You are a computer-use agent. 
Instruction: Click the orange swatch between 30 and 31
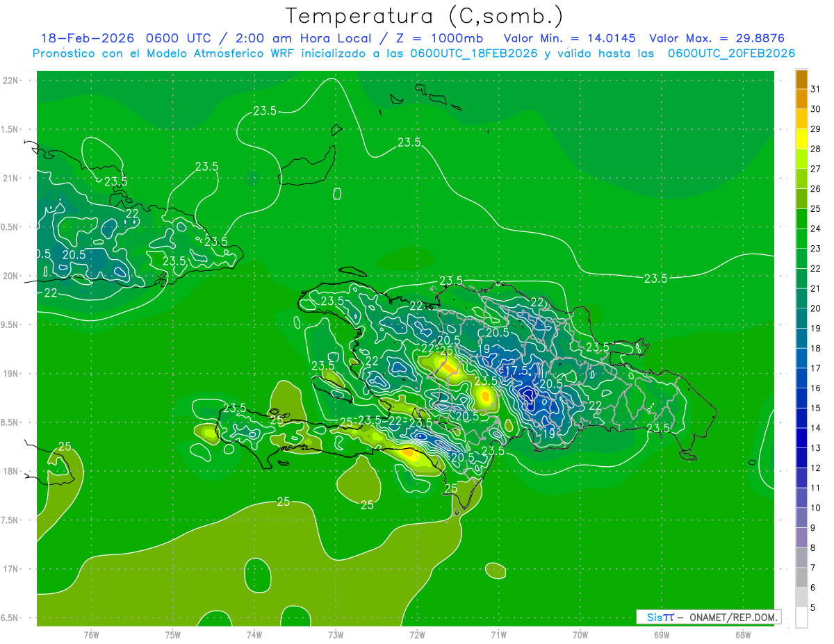pos(801,99)
